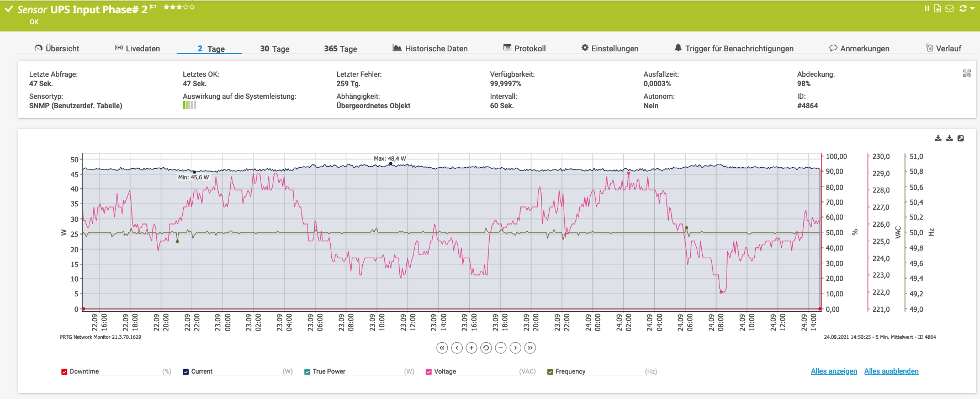Click the first graph download icon
The height and width of the screenshot is (399, 980).
point(938,139)
